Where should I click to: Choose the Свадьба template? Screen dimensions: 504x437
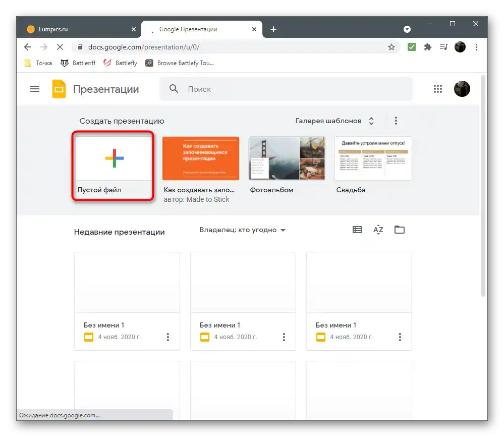(373, 158)
